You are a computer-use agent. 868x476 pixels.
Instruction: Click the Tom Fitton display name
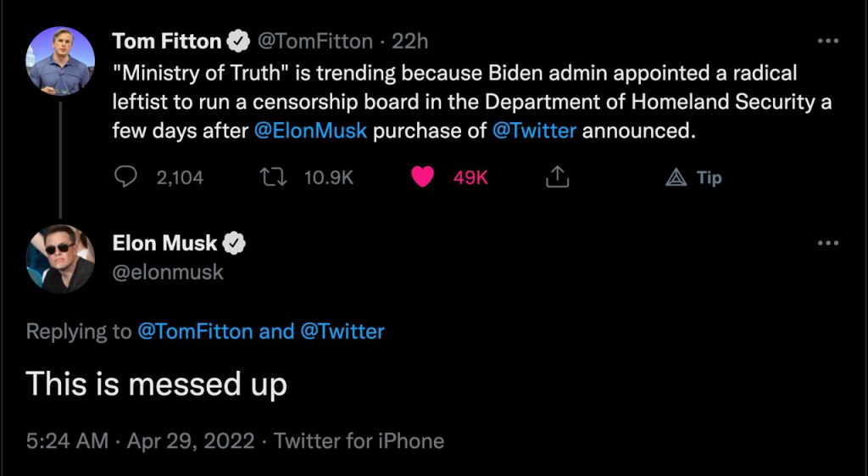point(166,41)
